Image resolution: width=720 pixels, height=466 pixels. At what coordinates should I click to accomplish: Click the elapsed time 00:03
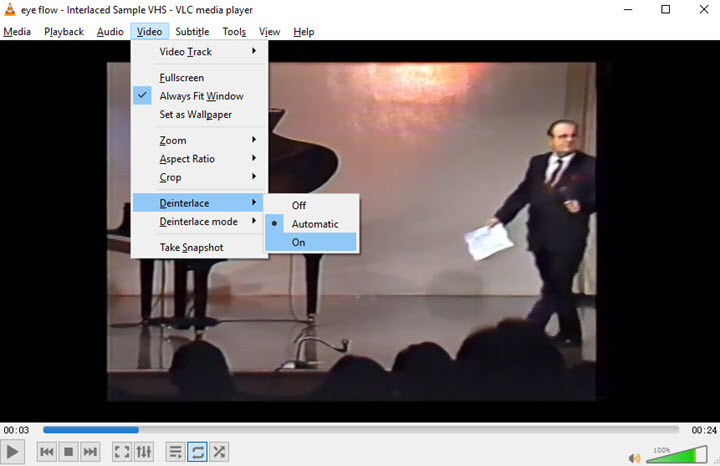tap(17, 430)
